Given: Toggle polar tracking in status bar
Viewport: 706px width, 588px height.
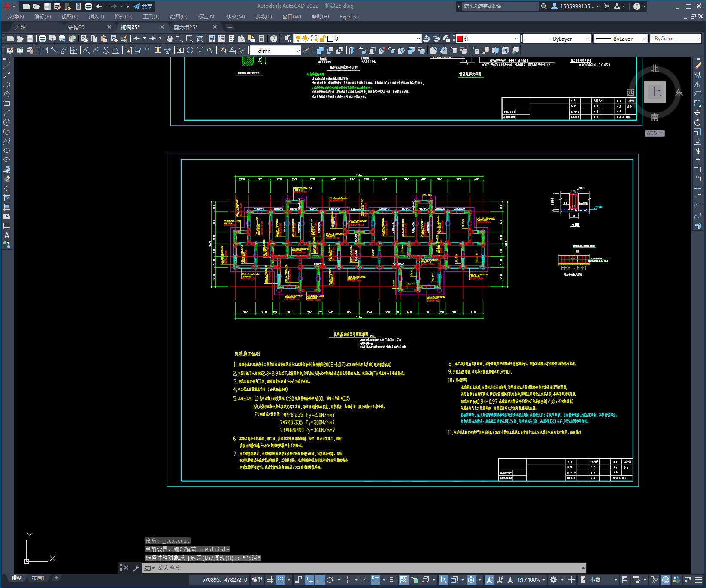Looking at the screenshot, I should pyautogui.click(x=330, y=580).
